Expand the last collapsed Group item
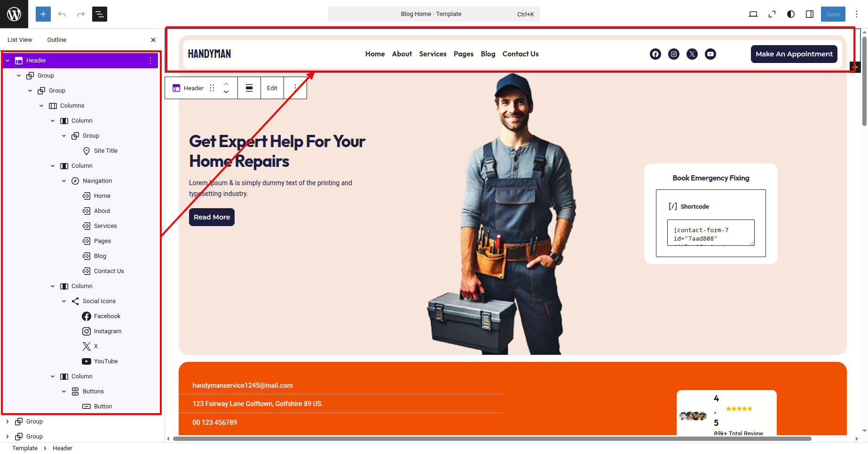The width and height of the screenshot is (868, 454). tap(8, 437)
